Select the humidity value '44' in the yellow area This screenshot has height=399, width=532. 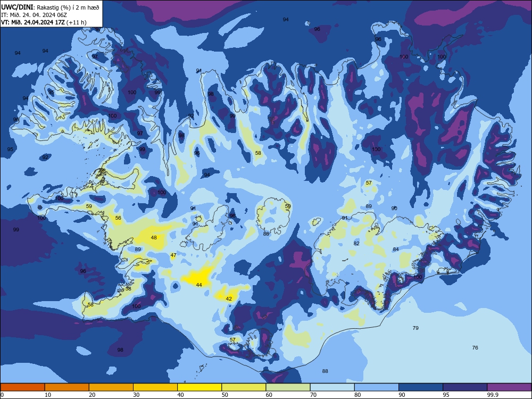pyautogui.click(x=199, y=285)
